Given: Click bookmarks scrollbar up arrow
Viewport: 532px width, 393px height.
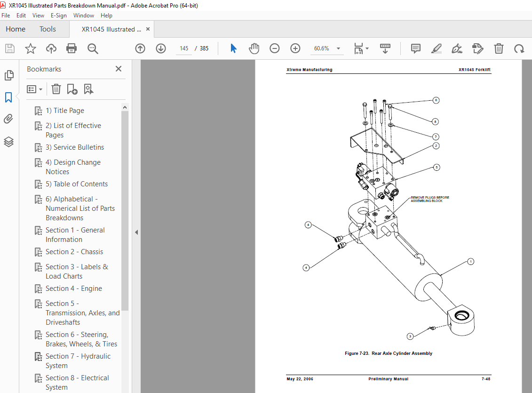Looking at the screenshot, I should pos(125,107).
